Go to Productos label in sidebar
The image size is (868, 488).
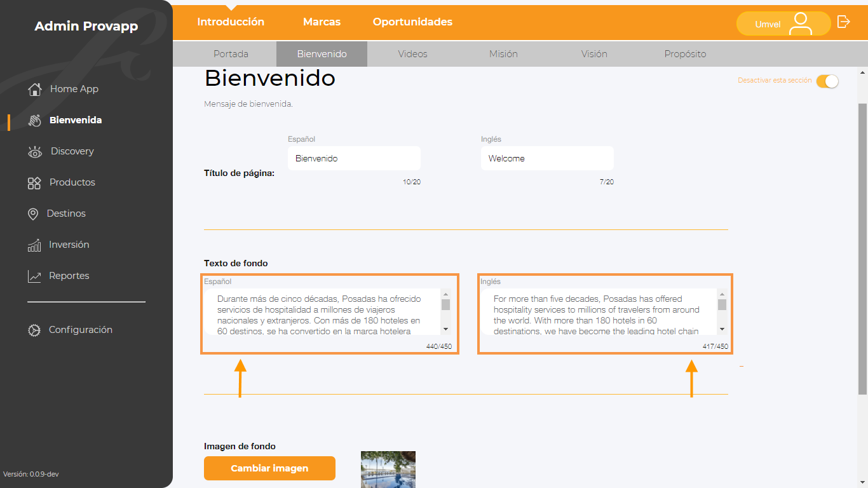[72, 182]
